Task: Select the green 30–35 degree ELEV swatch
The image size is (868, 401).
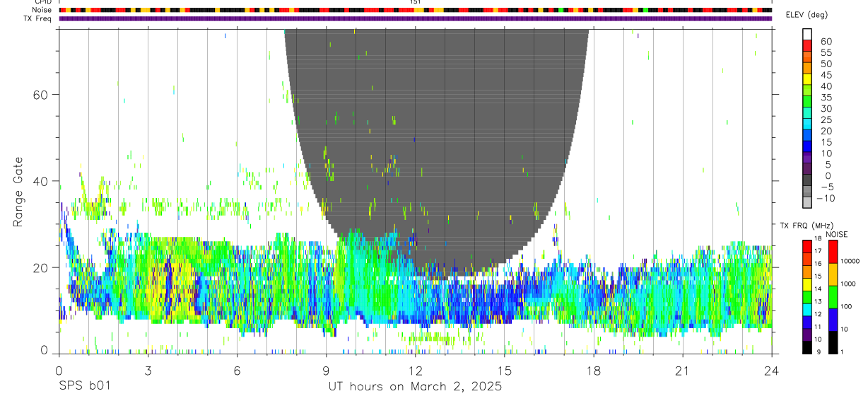Action: [x=807, y=102]
